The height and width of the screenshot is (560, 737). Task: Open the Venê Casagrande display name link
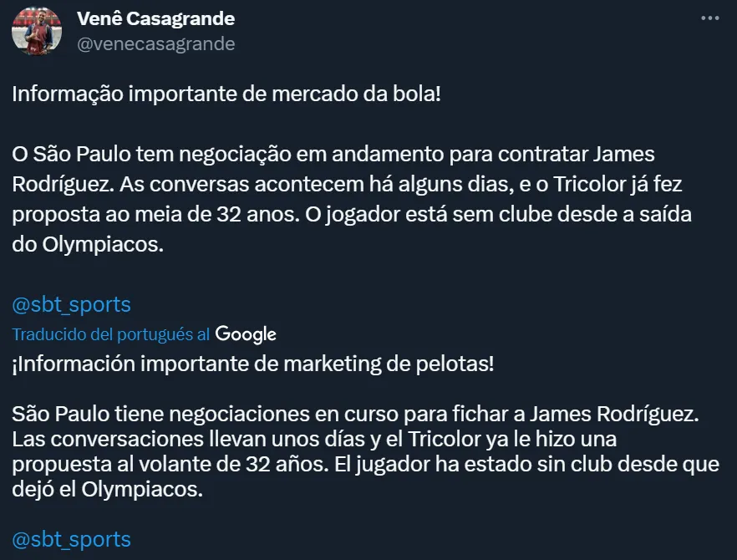click(x=155, y=18)
